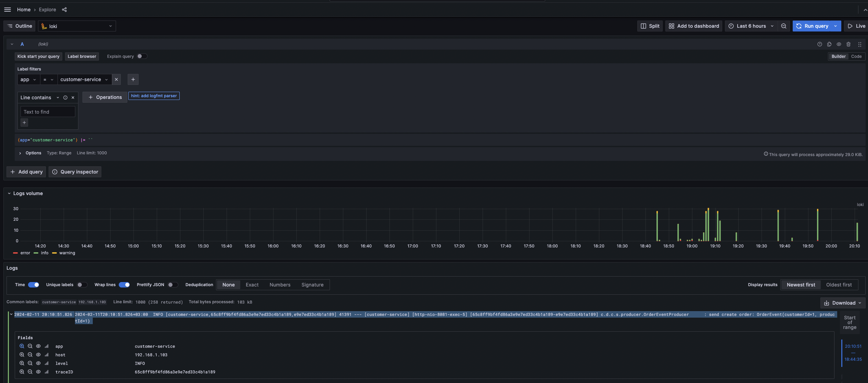The height and width of the screenshot is (383, 868).
Task: Switch to Builder query mode
Action: [839, 56]
